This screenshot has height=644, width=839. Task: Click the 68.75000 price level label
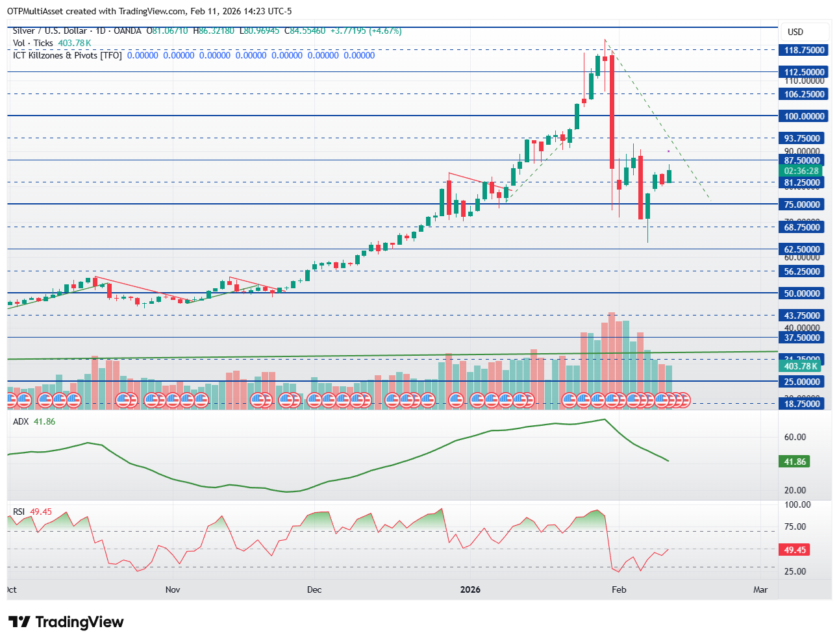click(x=803, y=227)
